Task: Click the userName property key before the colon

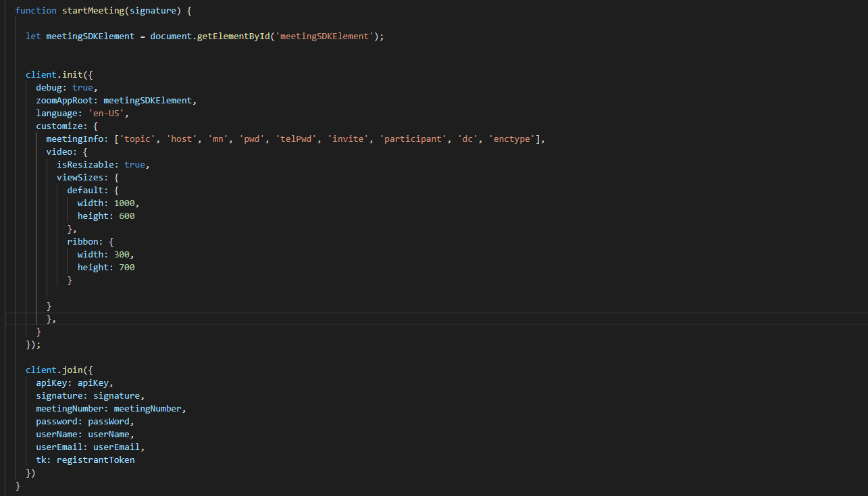Action: pos(57,435)
